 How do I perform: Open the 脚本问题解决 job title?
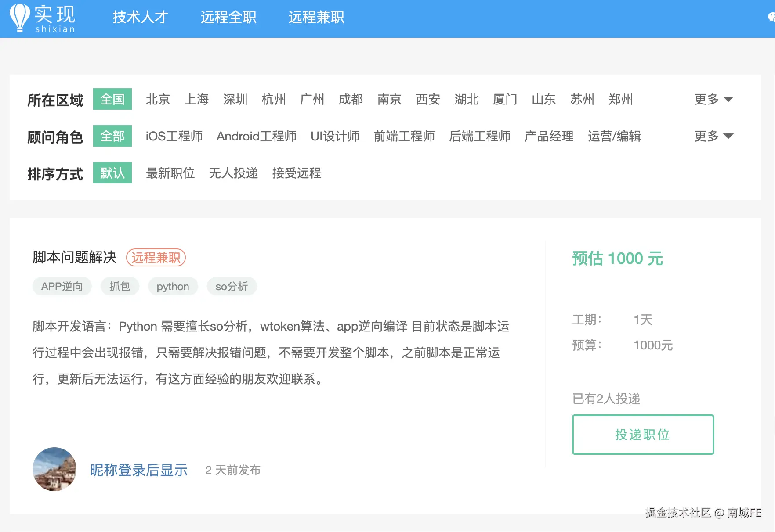click(75, 257)
